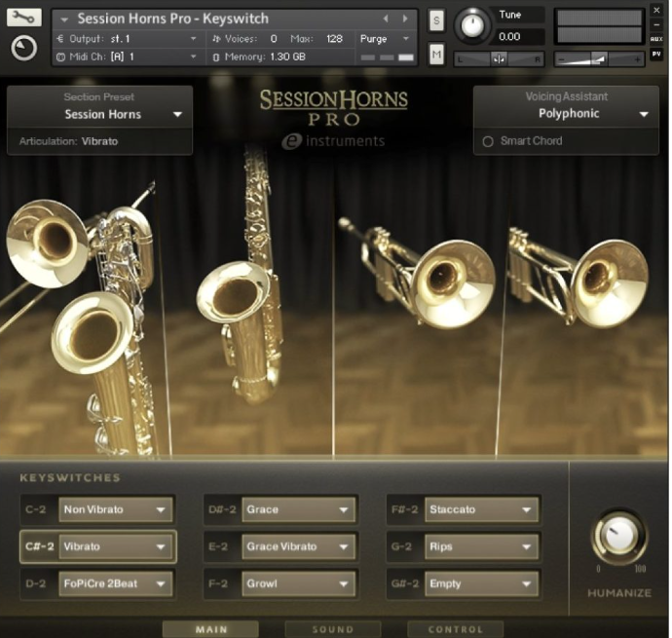This screenshot has height=638, width=672.
Task: Click the D-2 keyswitch label
Action: (x=36, y=583)
